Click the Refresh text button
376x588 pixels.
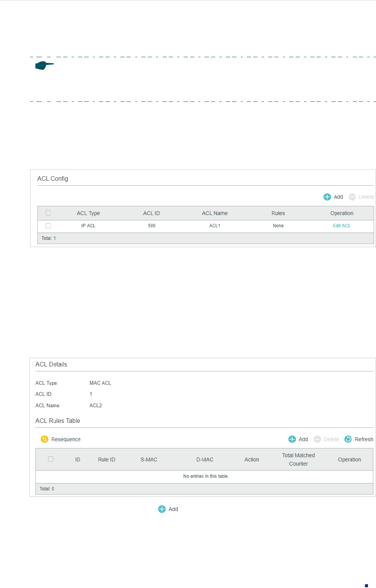pos(364,439)
